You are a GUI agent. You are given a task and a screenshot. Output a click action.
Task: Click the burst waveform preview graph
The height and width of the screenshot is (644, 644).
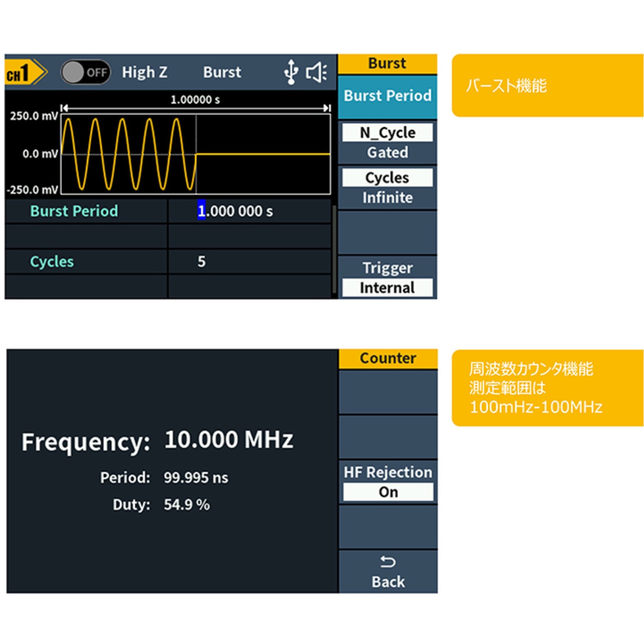click(196, 154)
